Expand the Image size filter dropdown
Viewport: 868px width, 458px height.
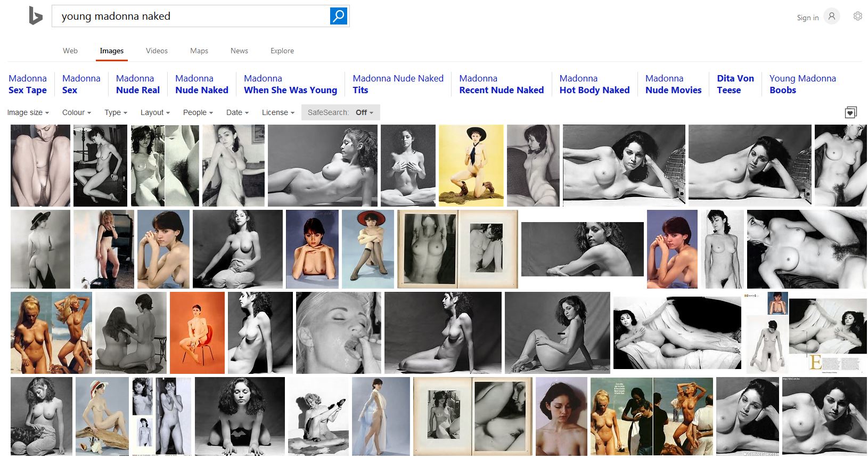[28, 112]
